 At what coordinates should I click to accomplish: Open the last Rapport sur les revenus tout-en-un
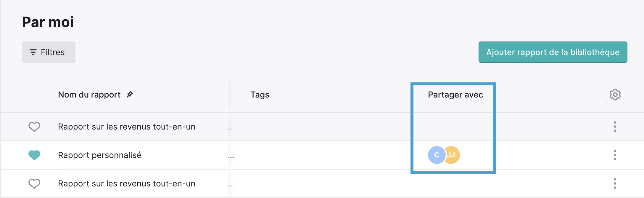[x=127, y=183]
